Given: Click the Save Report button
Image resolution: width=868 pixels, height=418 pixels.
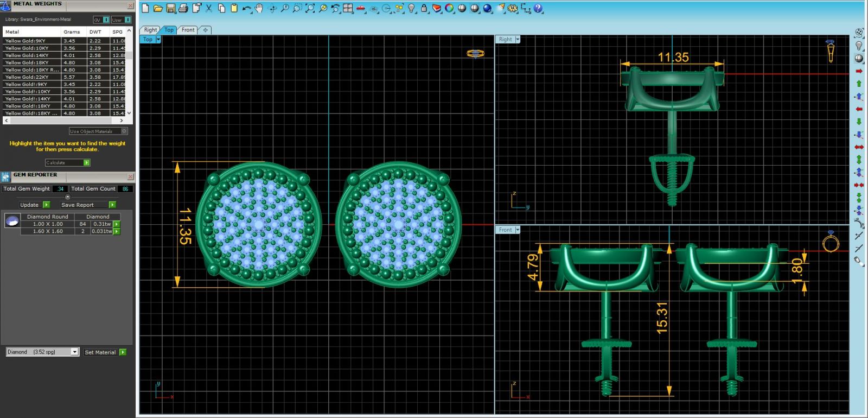Looking at the screenshot, I should [88, 205].
